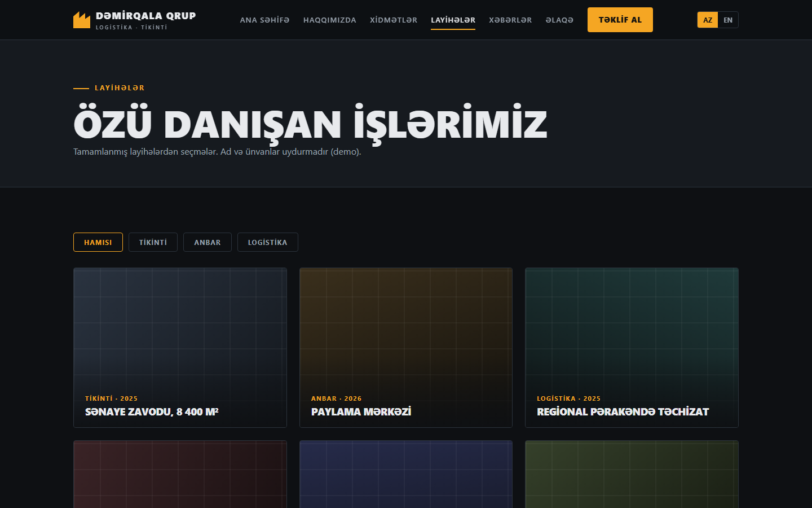This screenshot has width=812, height=508.
Task: Click the 'Anbar · 2026' card label
Action: point(337,398)
